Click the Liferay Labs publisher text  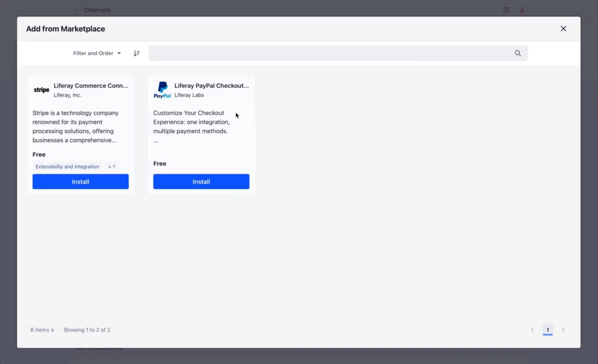point(189,95)
